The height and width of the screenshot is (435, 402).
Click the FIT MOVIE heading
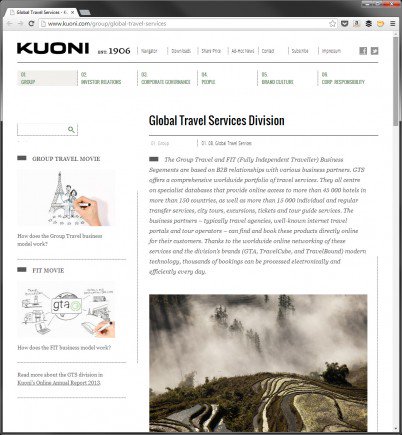point(48,271)
